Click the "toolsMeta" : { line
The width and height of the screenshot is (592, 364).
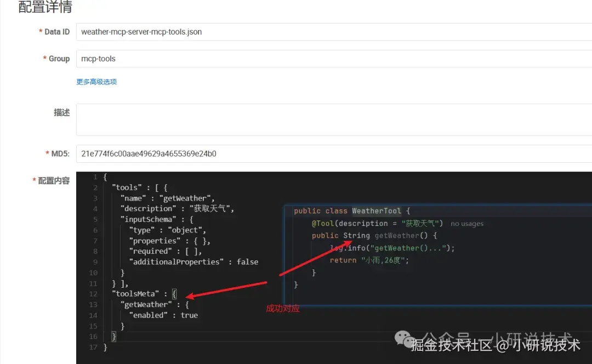(x=144, y=294)
